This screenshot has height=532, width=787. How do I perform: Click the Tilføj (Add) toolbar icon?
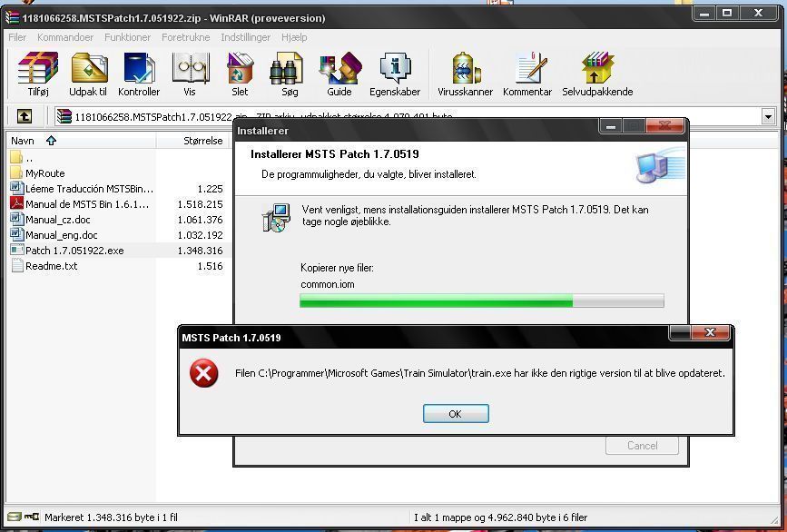coord(38,68)
